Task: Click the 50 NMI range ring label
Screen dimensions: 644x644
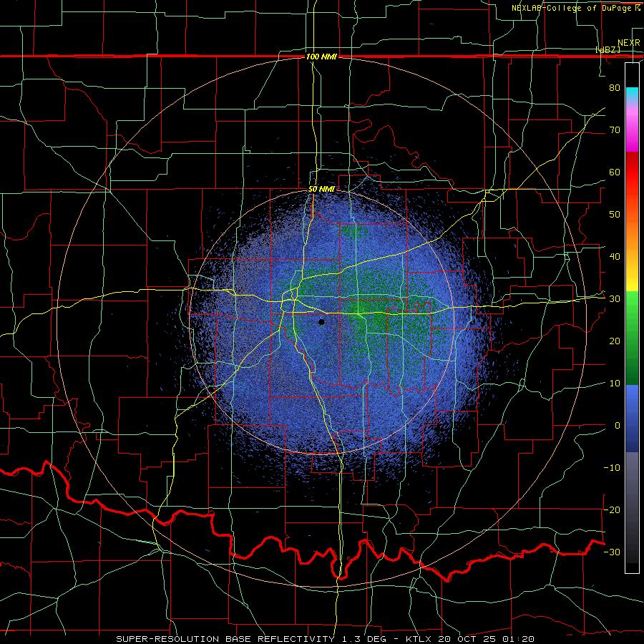Action: 321,190
